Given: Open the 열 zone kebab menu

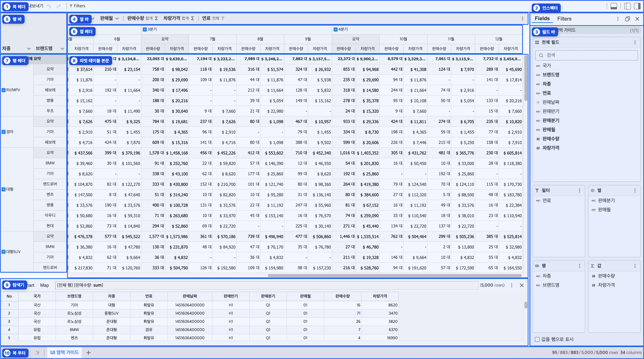Looking at the screenshot, I should (x=635, y=191).
